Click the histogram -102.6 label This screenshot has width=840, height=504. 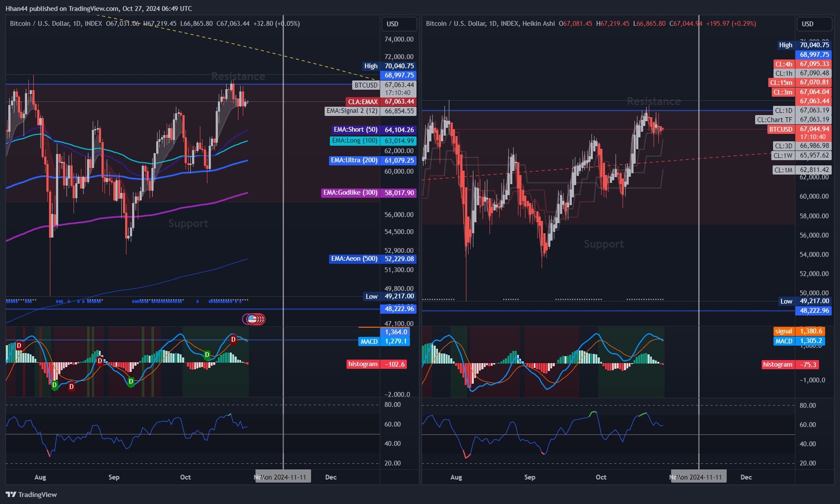click(377, 364)
